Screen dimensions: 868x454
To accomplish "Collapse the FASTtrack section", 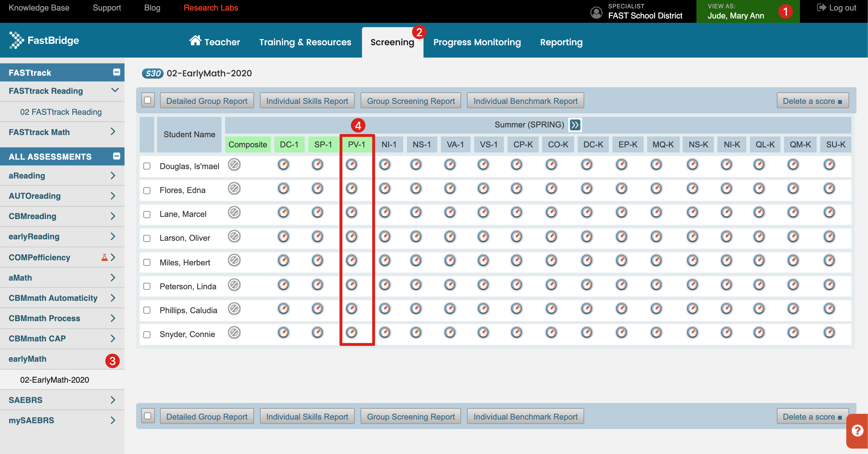I will (x=117, y=72).
